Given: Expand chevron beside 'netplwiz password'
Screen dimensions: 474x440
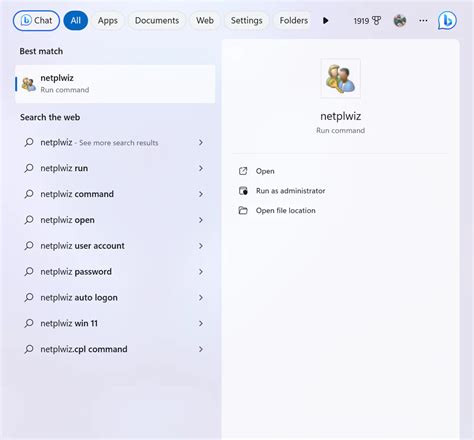Looking at the screenshot, I should tap(201, 271).
